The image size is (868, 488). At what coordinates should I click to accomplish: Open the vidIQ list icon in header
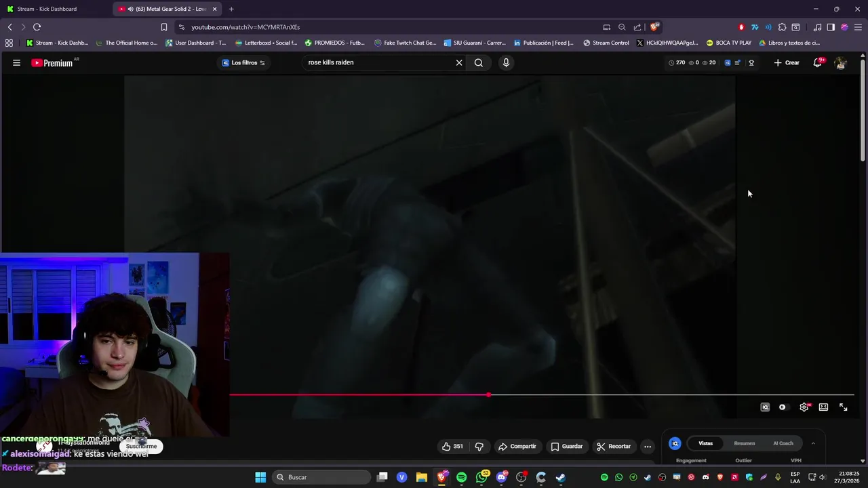coord(737,62)
